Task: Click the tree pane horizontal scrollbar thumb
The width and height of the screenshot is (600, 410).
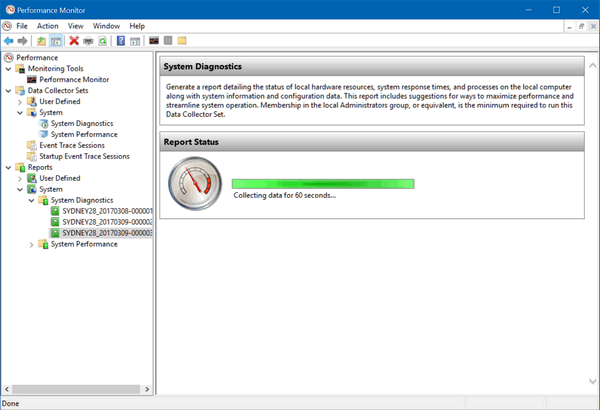Action: pos(76,389)
